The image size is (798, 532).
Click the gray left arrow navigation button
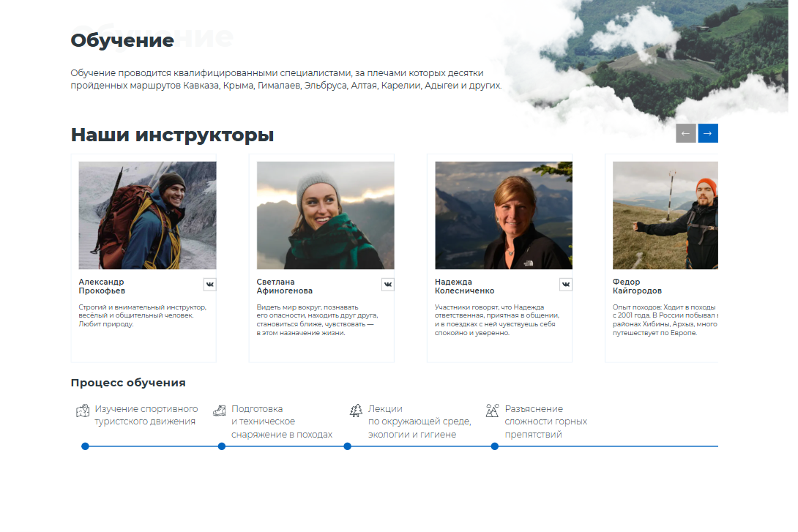(685, 133)
